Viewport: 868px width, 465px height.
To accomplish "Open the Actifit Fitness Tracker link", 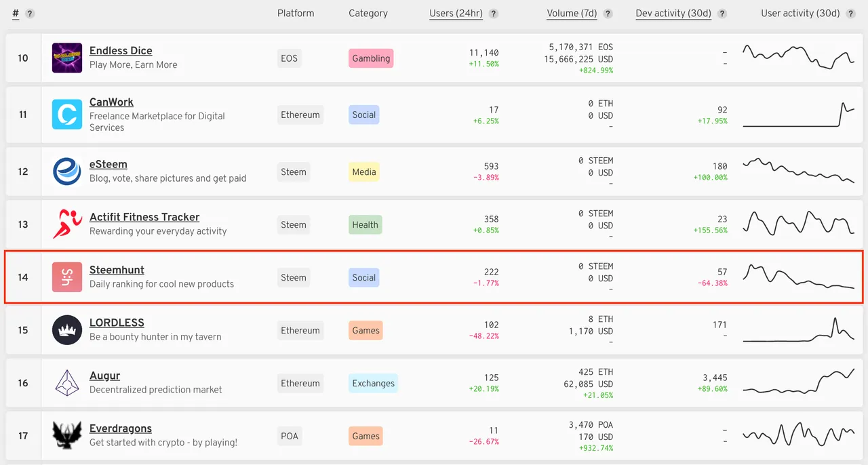I will (144, 218).
